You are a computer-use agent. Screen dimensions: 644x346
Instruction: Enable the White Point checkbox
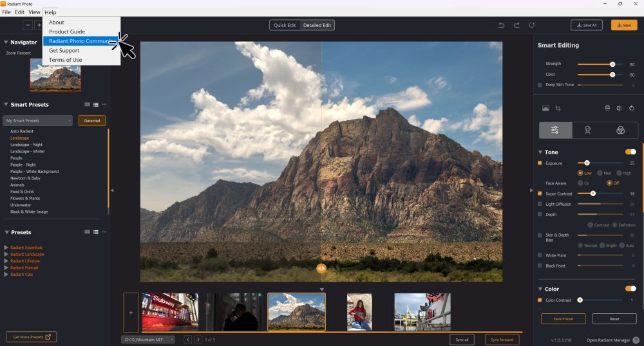coord(540,255)
